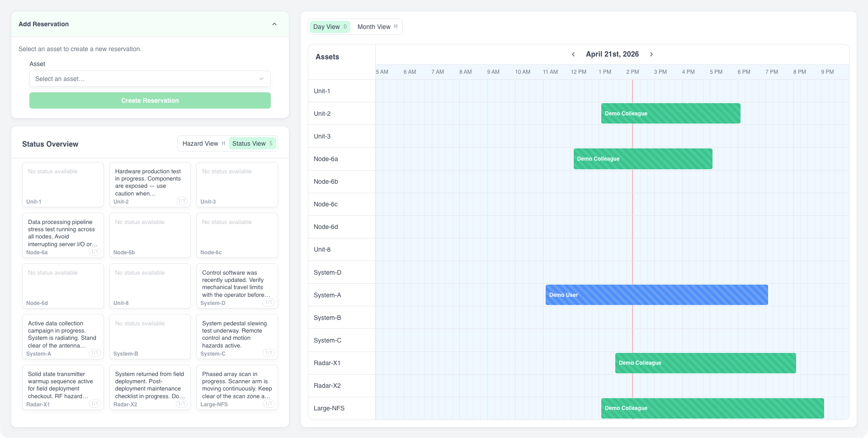Select the Node-6a asset row label
This screenshot has height=438, width=868.
click(326, 159)
